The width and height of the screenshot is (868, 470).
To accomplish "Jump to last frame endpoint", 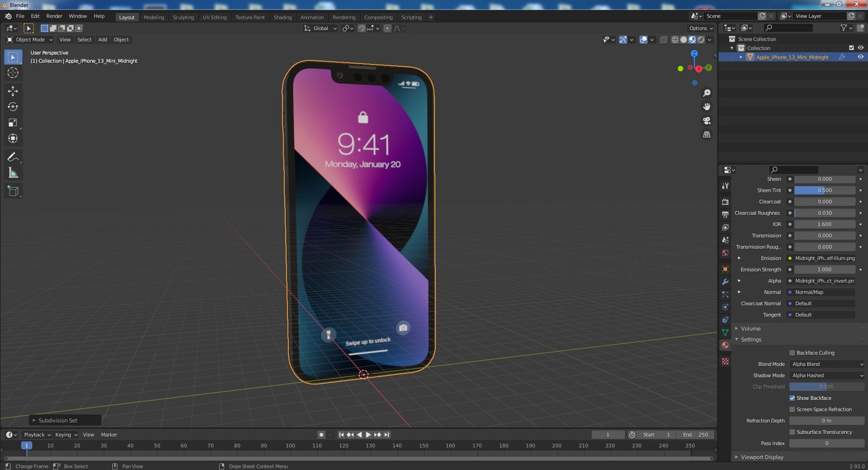I will point(387,435).
